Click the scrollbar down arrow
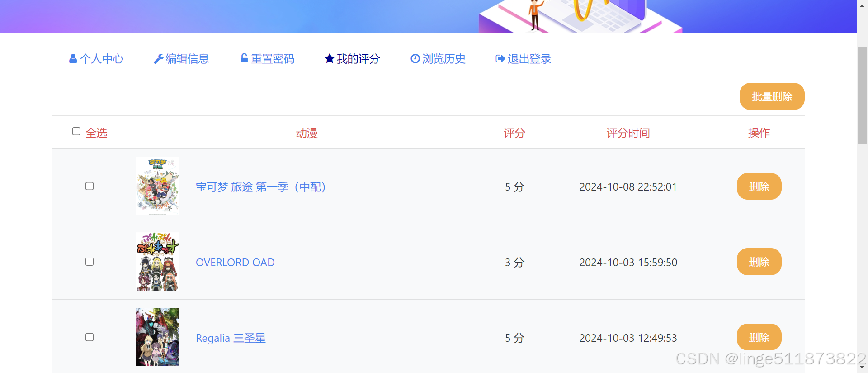This screenshot has width=868, height=373. [x=862, y=367]
